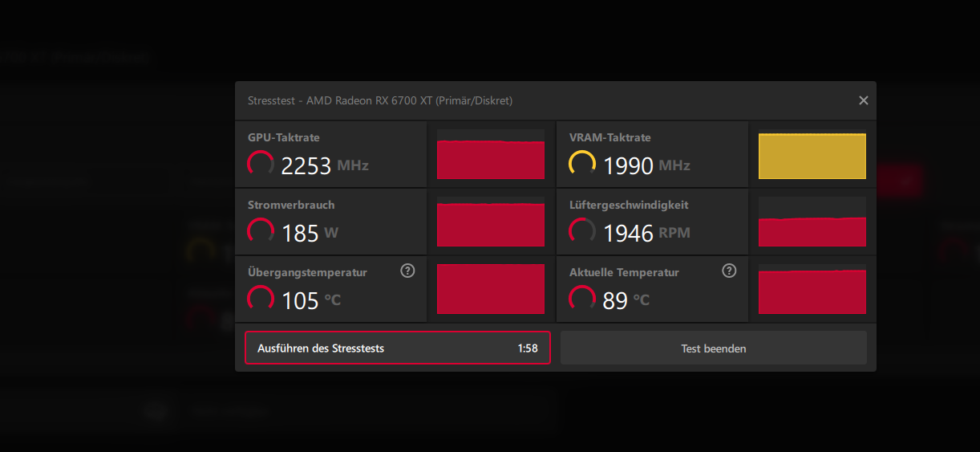Click the "Stromverbrauch" label
980x452 pixels.
pos(291,205)
